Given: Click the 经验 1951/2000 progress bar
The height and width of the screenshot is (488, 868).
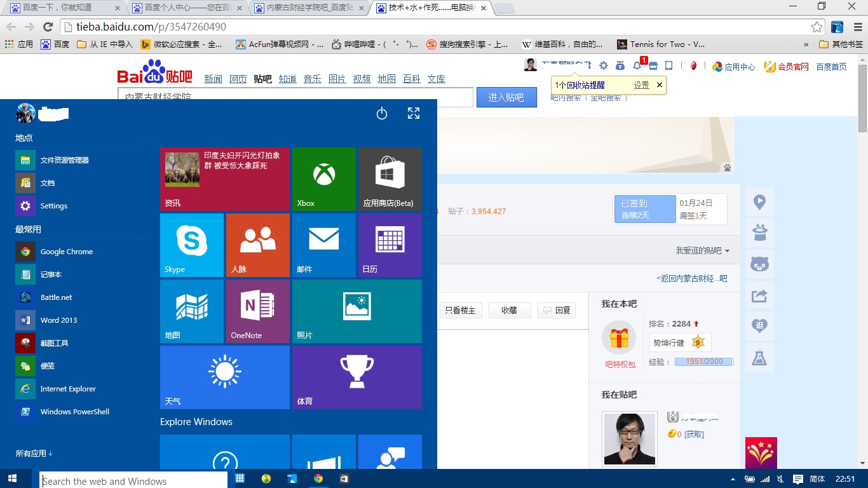Looking at the screenshot, I should coord(704,362).
